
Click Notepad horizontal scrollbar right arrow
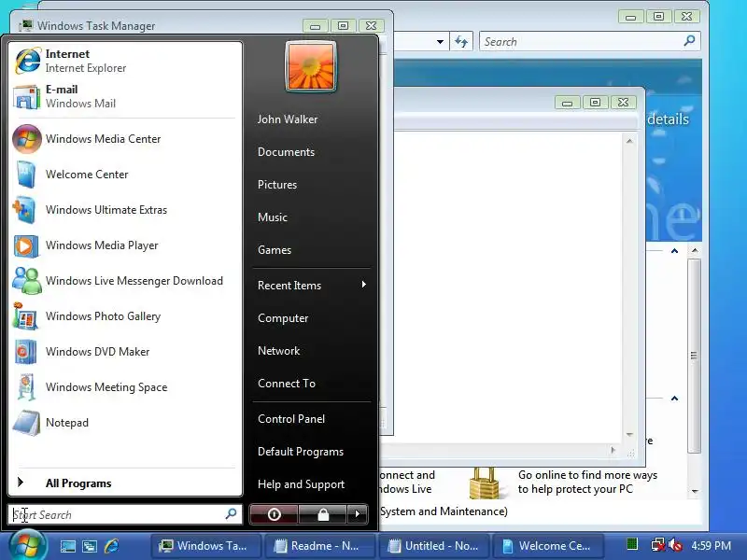click(613, 450)
